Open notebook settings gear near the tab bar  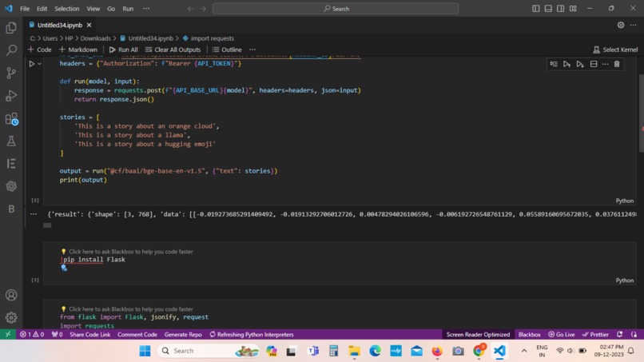click(x=621, y=25)
